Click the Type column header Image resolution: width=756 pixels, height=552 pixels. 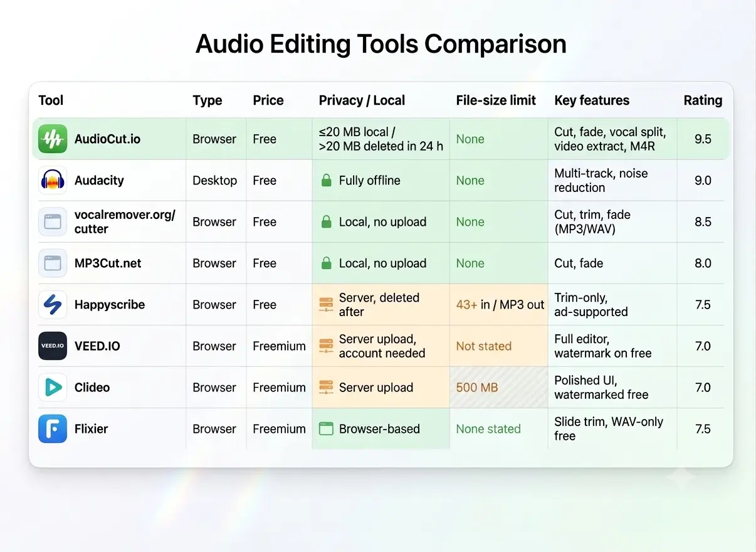pyautogui.click(x=207, y=100)
